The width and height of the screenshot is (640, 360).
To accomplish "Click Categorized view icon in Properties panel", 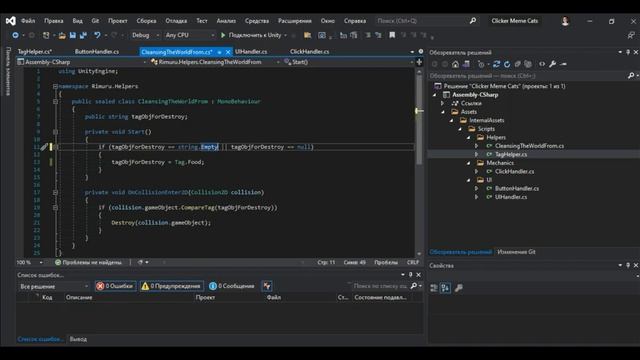I will coord(434,288).
